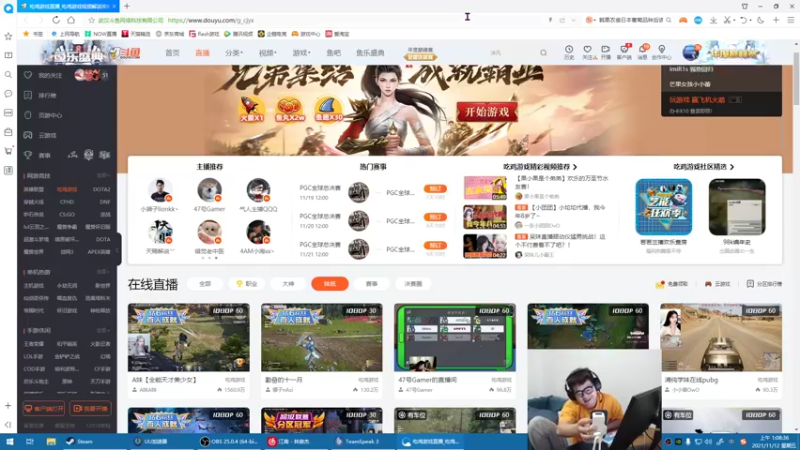The image size is (800, 450).
Task: Open CS:GO link in sidebar
Action: (67, 214)
